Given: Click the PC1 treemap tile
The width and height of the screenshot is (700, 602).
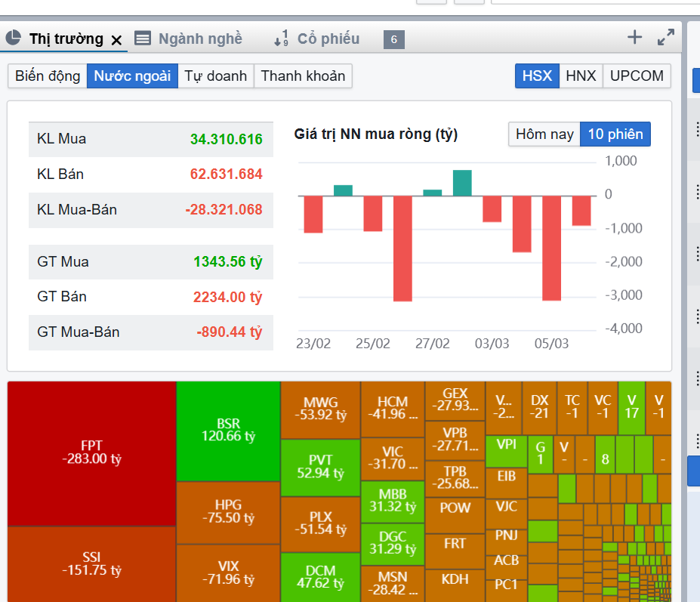Looking at the screenshot, I should tap(506, 591).
